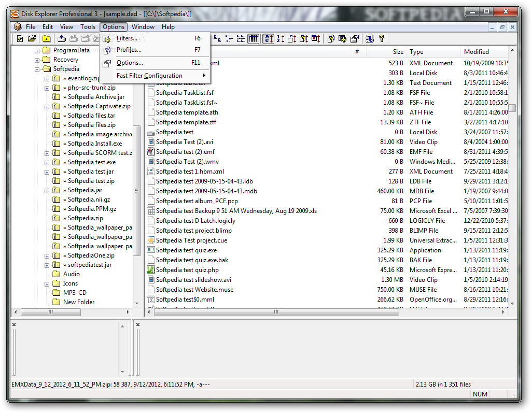Screen dimensions: 532x413
Task: Expand the Recovery folder node
Action: coord(37,60)
